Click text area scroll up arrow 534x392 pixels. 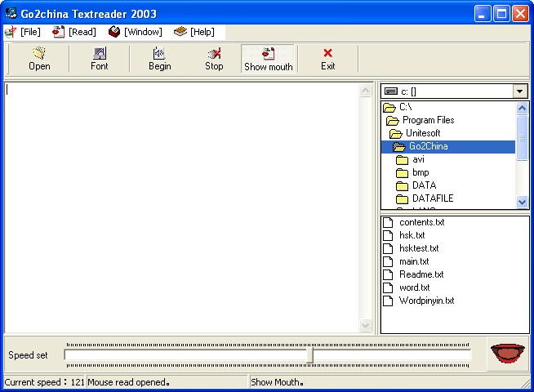(366, 91)
